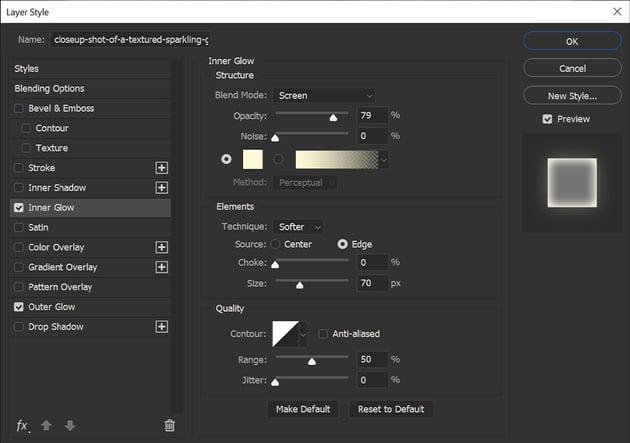
Task: Select the Center source radio button
Action: click(275, 244)
